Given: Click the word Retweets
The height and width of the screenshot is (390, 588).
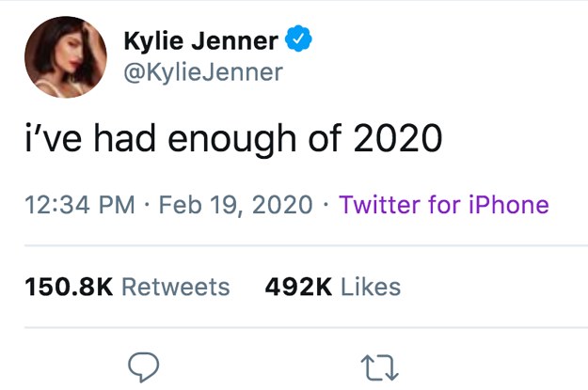Looking at the screenshot, I should [x=176, y=286].
